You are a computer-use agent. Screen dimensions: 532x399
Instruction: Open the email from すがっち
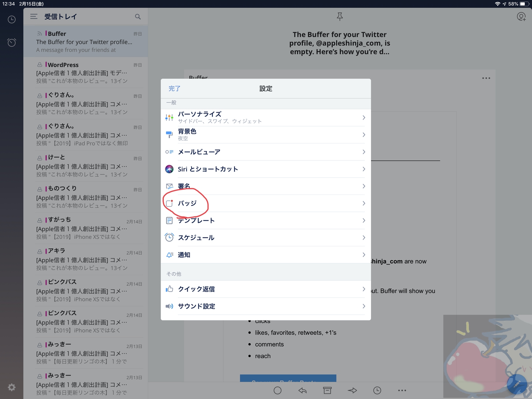click(x=86, y=228)
